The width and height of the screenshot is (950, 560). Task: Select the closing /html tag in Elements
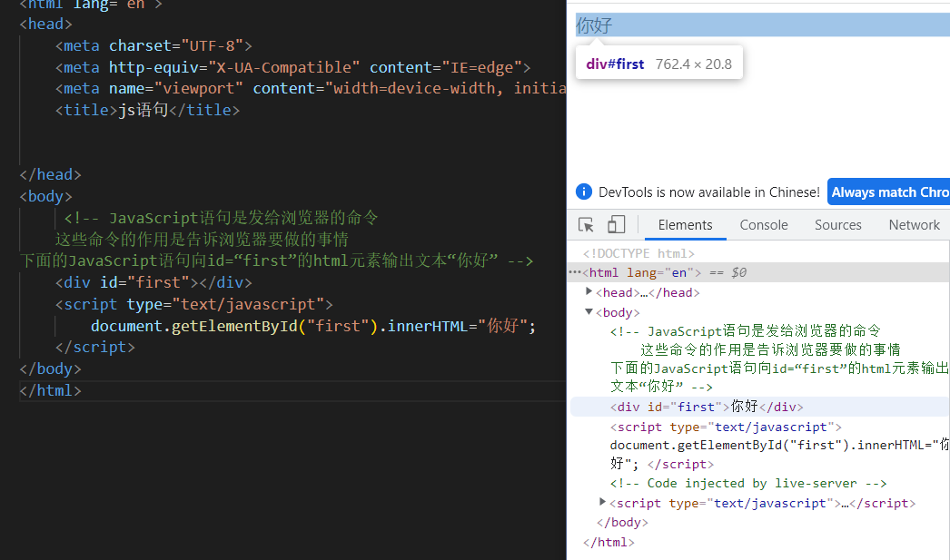(x=609, y=542)
